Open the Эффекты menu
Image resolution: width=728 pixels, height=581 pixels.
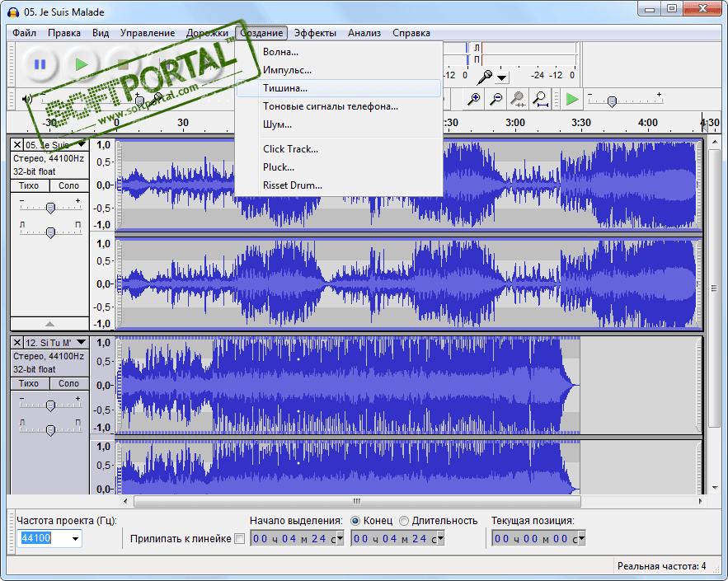[x=315, y=33]
